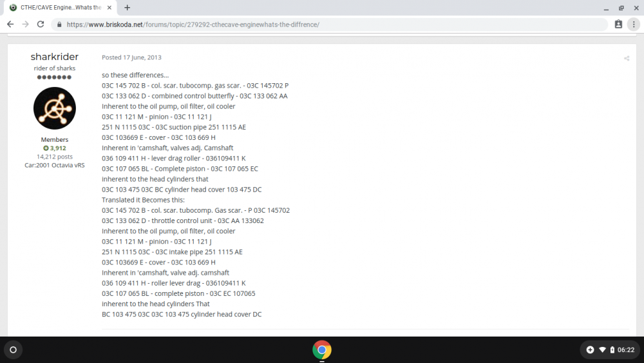
Task: Click the line '03C 107 065 BL - Complete piston - 03C 107 065 EC'
Action: pos(180,169)
